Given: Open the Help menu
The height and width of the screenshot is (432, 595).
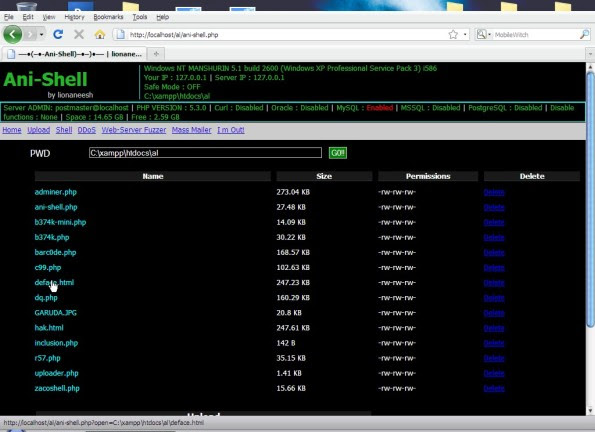Looking at the screenshot, I should point(162,17).
